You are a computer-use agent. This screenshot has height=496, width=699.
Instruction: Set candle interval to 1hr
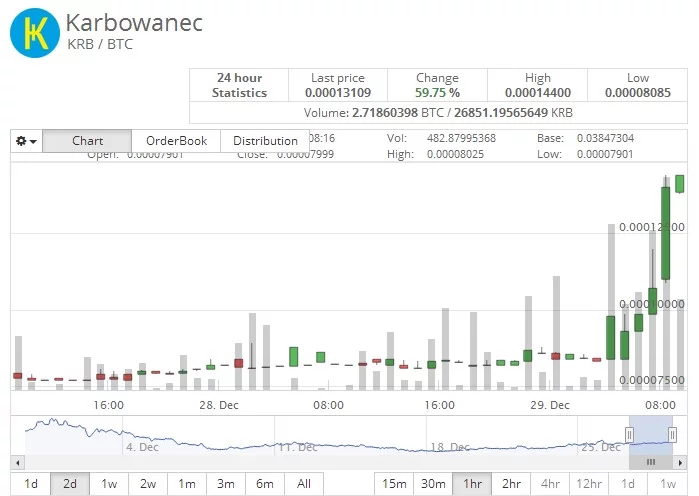click(473, 484)
